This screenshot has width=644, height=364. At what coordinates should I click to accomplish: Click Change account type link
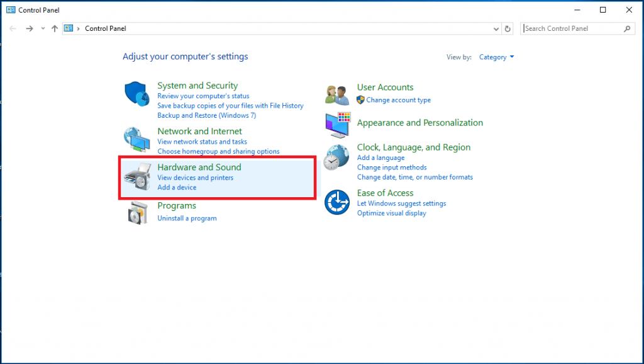click(x=398, y=100)
